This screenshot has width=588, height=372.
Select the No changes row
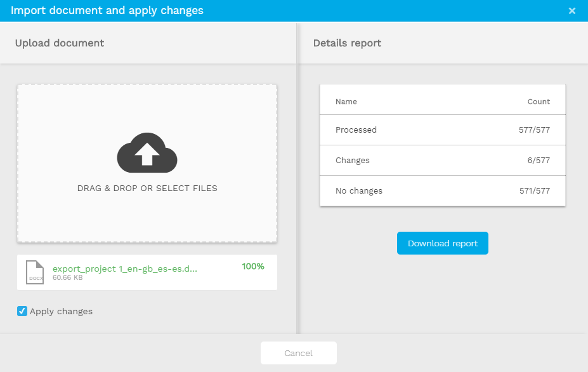point(442,191)
